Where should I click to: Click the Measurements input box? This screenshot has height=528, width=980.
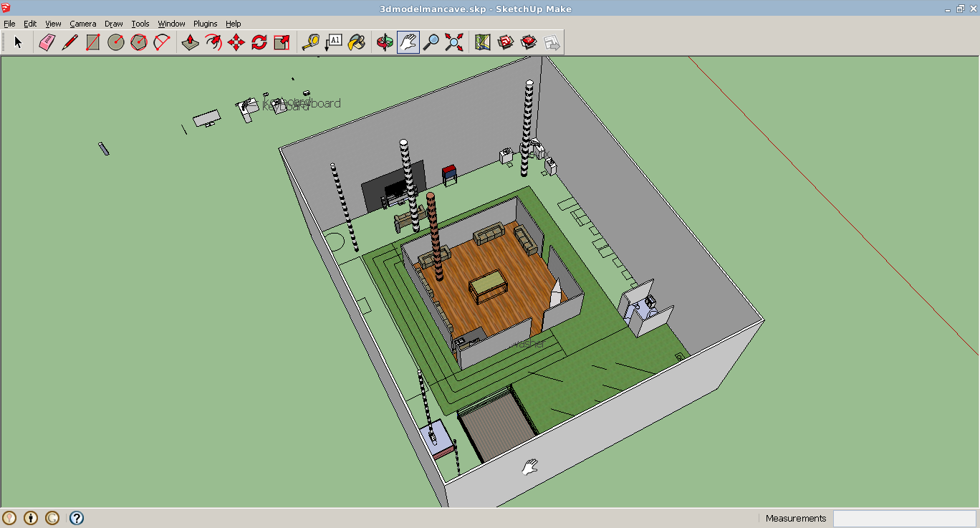coord(904,518)
